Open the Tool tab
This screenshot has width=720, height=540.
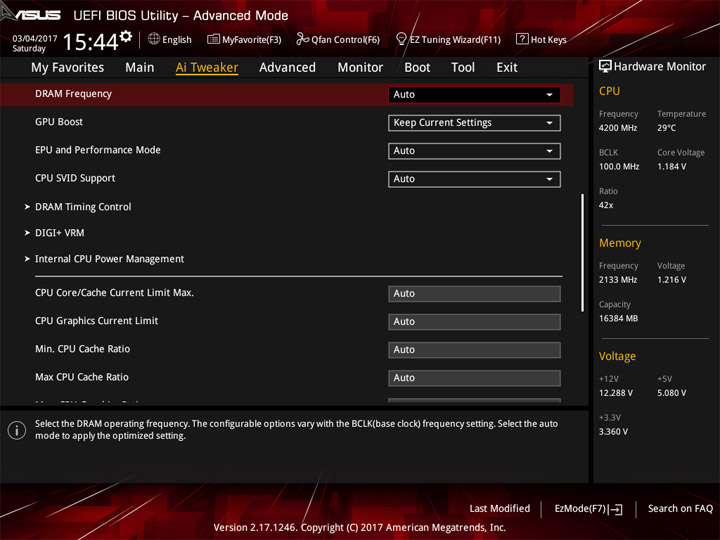(463, 68)
